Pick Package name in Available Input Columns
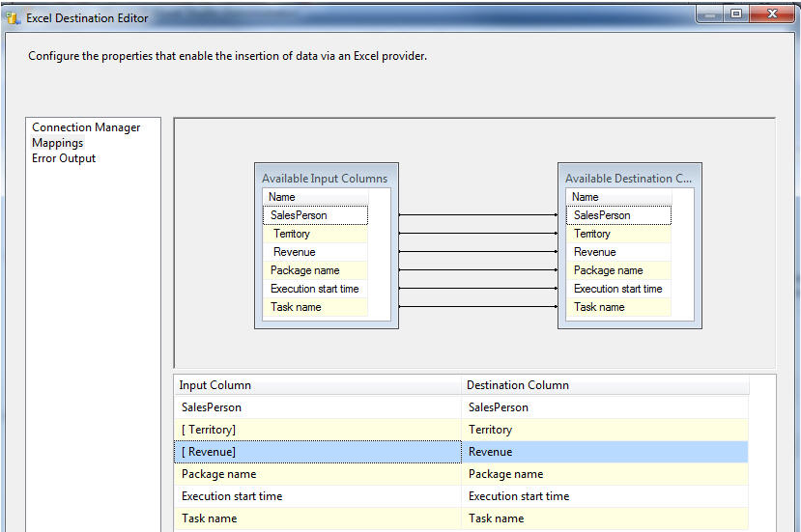This screenshot has height=532, width=801. [305, 270]
